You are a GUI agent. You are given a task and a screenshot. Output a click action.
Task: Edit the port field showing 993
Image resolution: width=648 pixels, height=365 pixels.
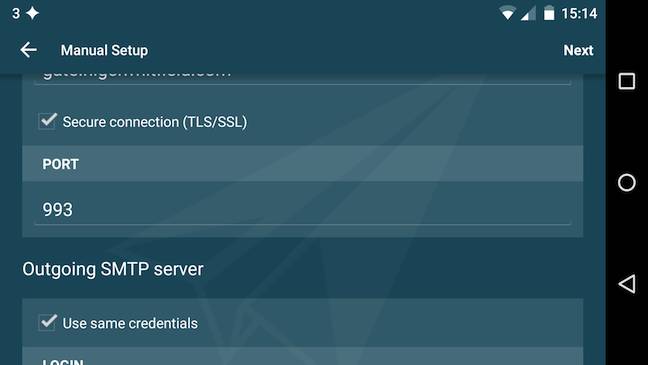click(x=303, y=210)
